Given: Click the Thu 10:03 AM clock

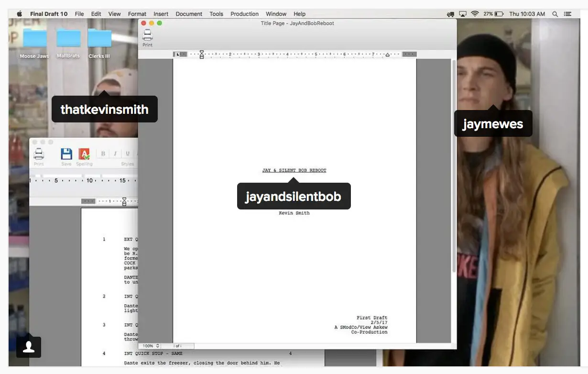Looking at the screenshot, I should [527, 14].
